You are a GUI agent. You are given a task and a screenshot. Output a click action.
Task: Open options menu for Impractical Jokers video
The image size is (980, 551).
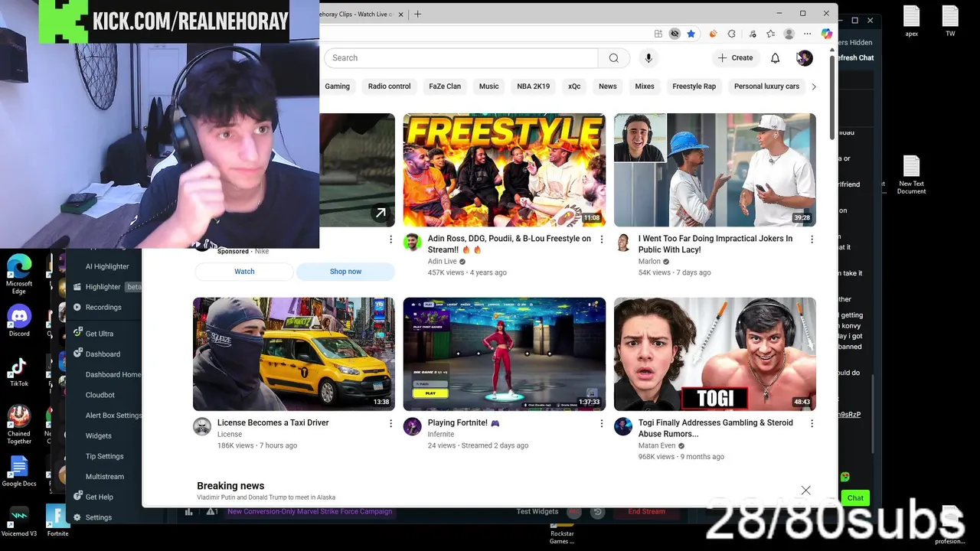pos(812,240)
